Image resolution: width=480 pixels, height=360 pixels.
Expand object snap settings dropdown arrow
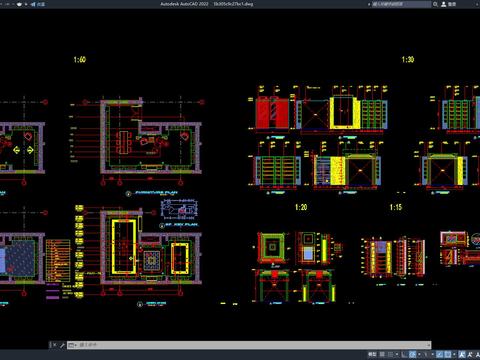(x=454, y=354)
